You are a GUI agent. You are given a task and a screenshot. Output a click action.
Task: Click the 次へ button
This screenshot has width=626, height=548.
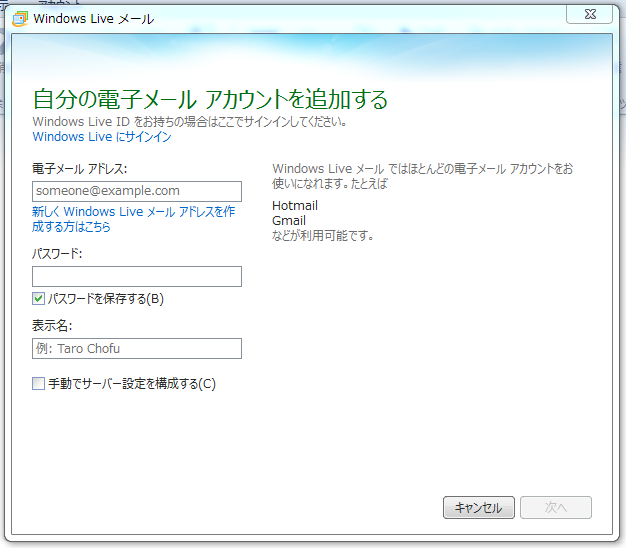pyautogui.click(x=556, y=507)
